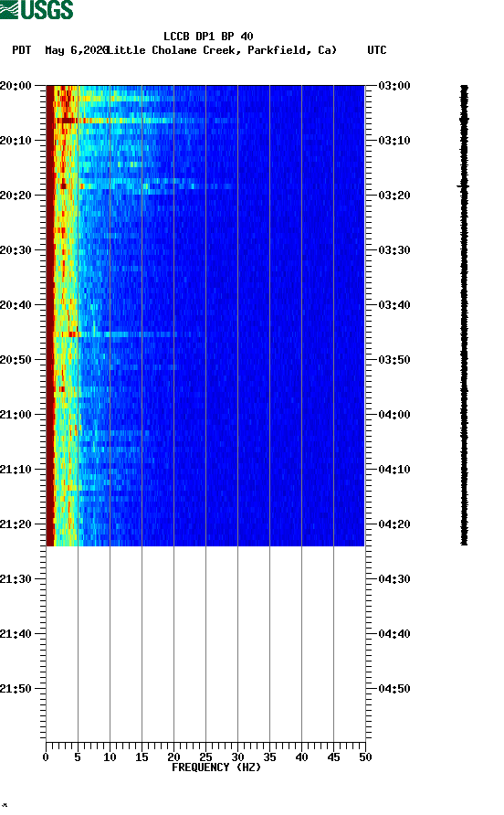The width and height of the screenshot is (504, 815).
Task: Click the '04:20' UTC time label
Action: [x=394, y=524]
